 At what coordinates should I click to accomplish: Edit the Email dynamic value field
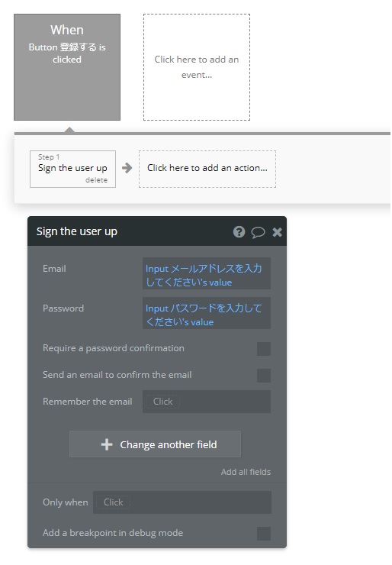[206, 273]
